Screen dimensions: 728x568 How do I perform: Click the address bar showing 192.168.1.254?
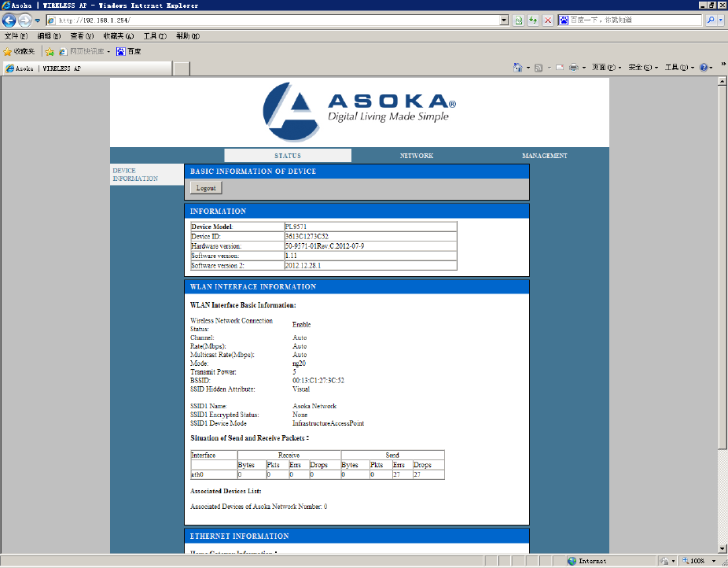273,20
